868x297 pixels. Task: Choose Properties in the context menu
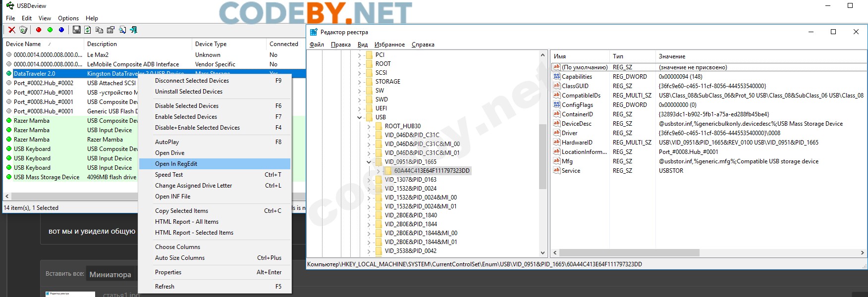coord(215,272)
